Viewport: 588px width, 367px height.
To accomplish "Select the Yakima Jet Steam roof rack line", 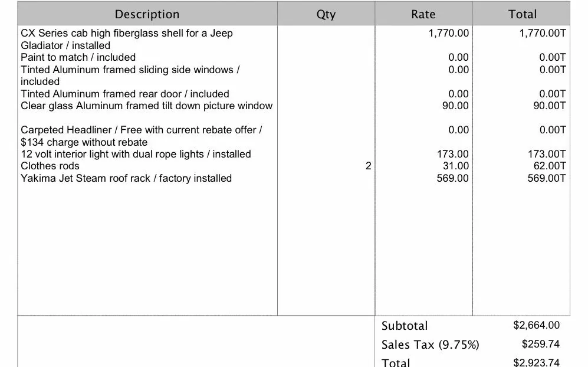I will tap(126, 178).
